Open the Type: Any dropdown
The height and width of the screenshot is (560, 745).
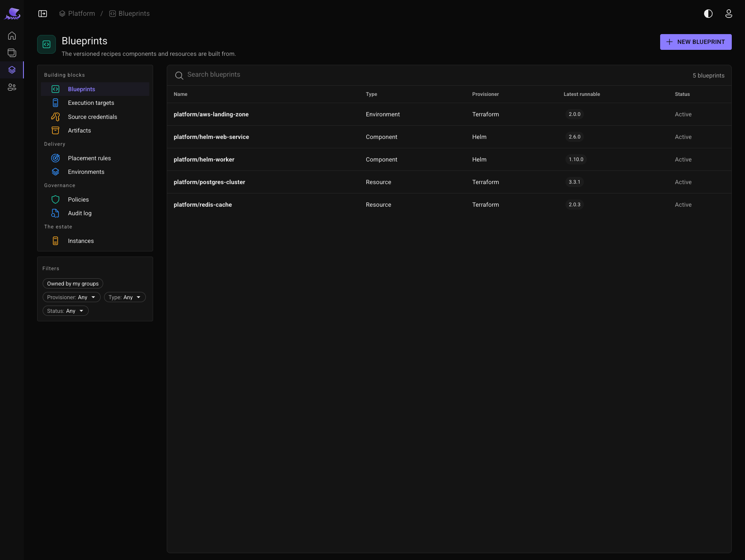click(x=125, y=297)
